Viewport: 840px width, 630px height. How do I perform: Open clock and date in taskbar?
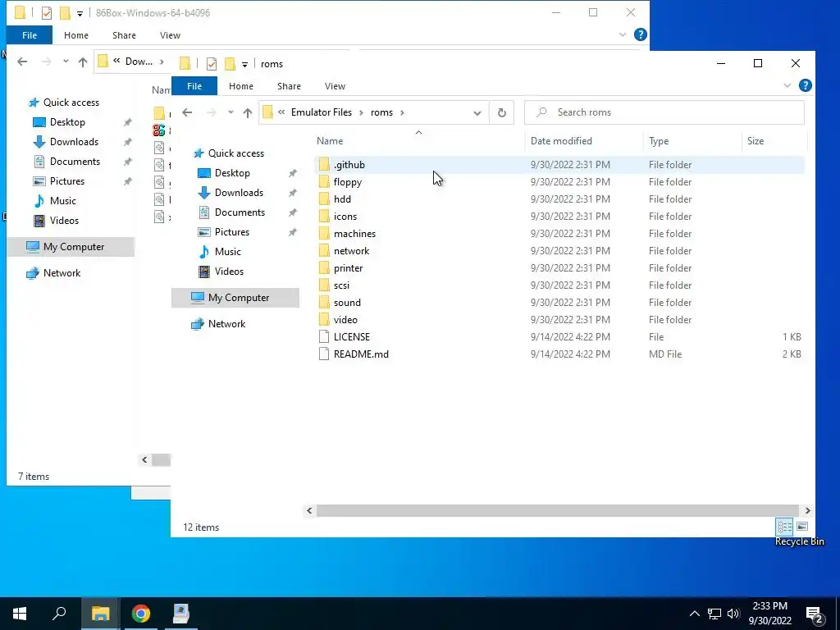pyautogui.click(x=769, y=614)
